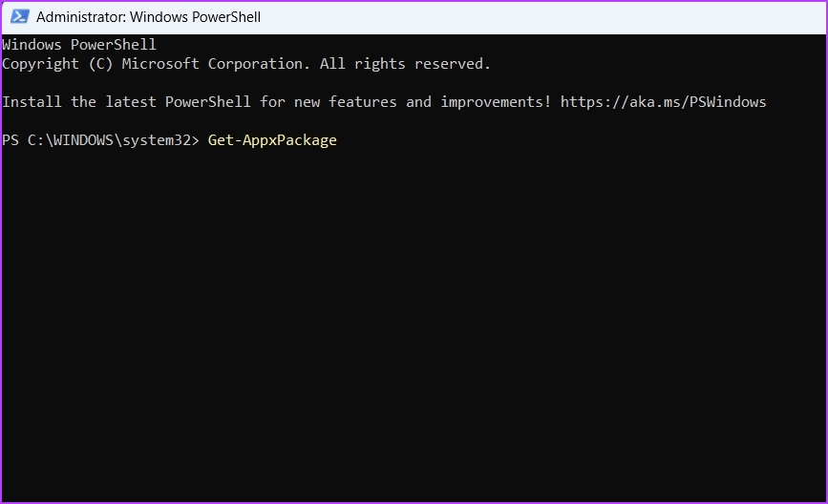Open the aka.ms/PSWindows link

tap(663, 102)
